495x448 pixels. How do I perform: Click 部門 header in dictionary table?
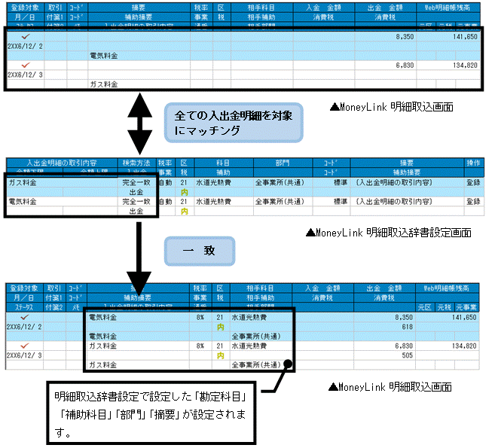(x=283, y=163)
